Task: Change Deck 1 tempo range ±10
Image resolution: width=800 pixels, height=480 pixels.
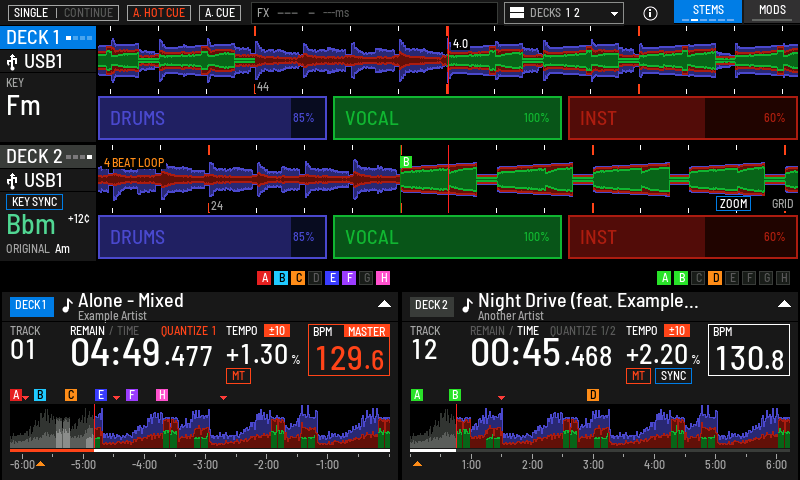Action: (277, 331)
